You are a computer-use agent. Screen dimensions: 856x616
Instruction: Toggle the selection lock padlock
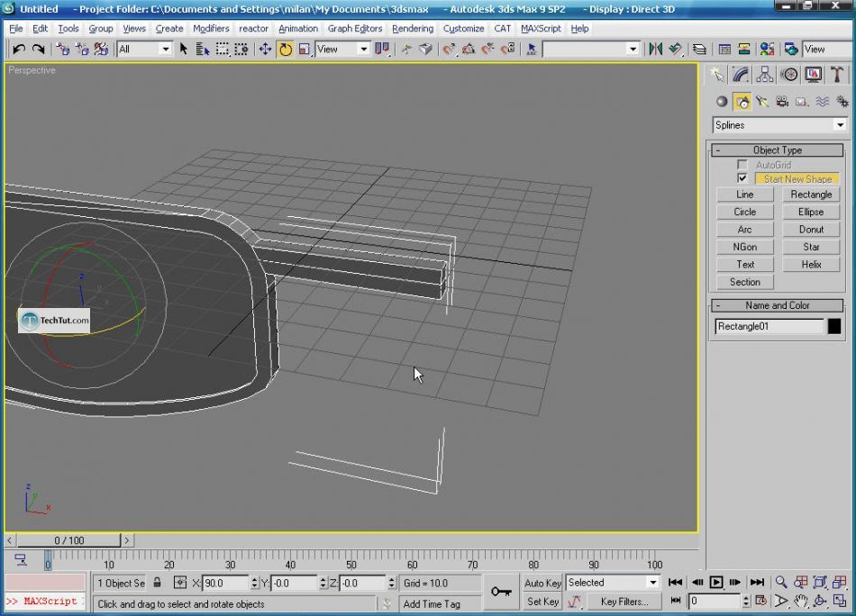(x=158, y=583)
